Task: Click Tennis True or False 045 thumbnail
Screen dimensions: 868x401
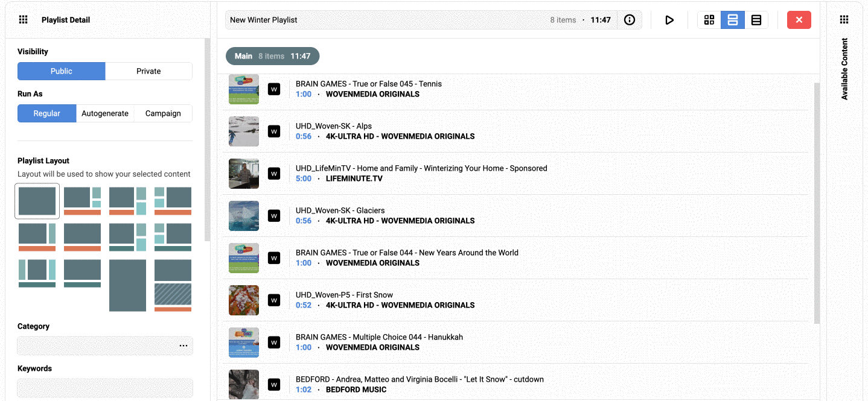Action: coord(244,89)
